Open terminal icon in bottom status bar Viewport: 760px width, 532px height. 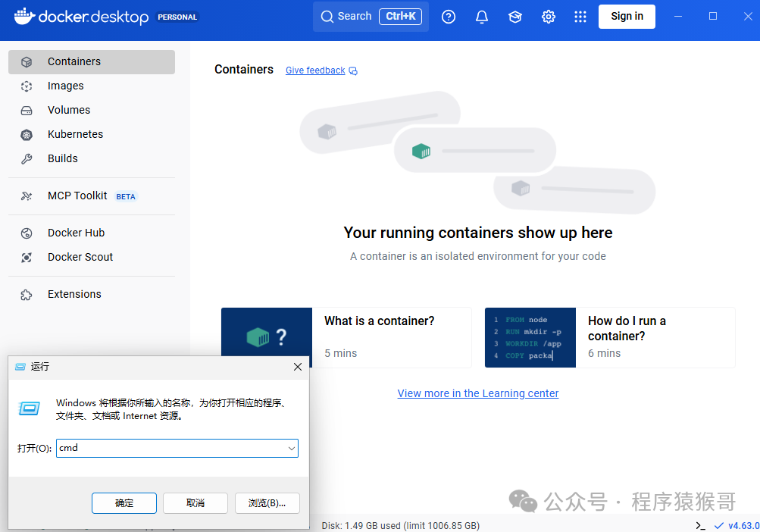point(700,525)
